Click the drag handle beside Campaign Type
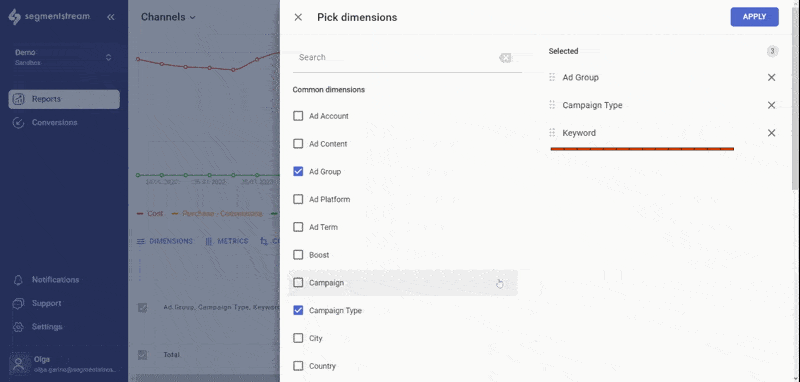 click(x=552, y=105)
